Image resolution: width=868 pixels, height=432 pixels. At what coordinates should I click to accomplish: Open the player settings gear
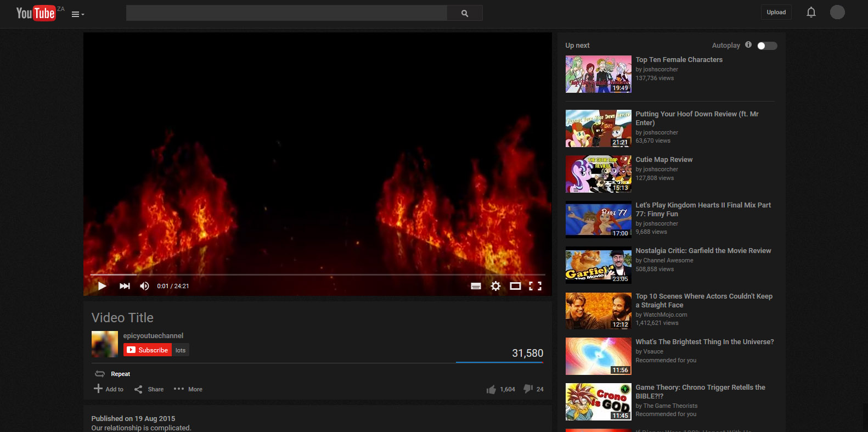(x=495, y=286)
